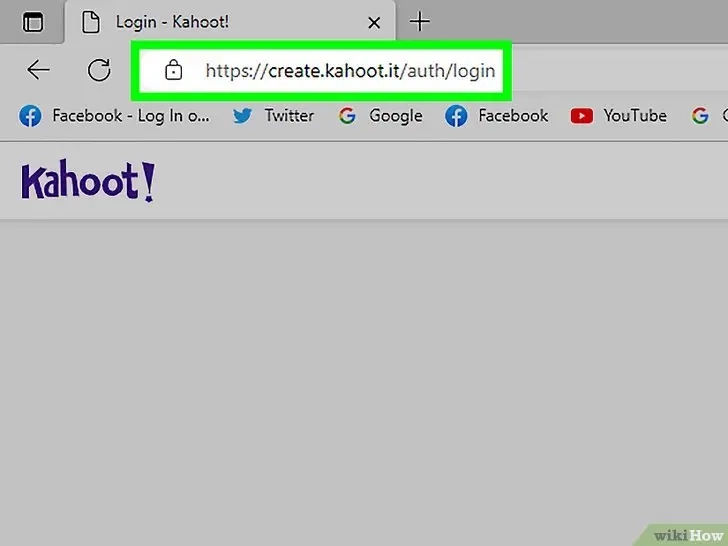Click the browser back arrow
The width and height of the screenshot is (728, 546).
click(38, 70)
